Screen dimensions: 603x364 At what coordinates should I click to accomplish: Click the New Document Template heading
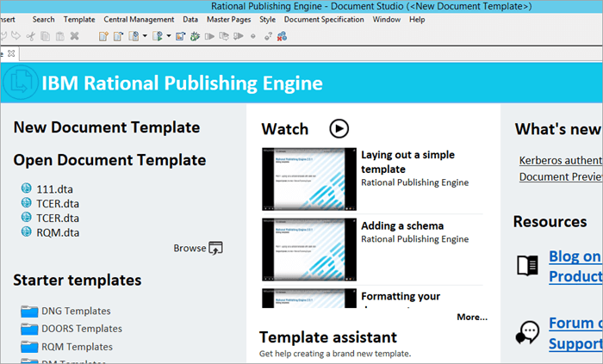[x=107, y=127]
